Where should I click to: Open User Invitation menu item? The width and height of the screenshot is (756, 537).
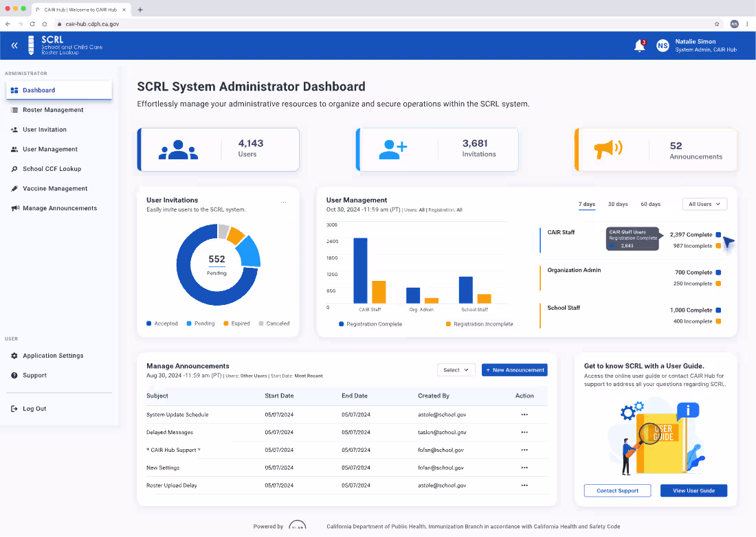(59, 130)
